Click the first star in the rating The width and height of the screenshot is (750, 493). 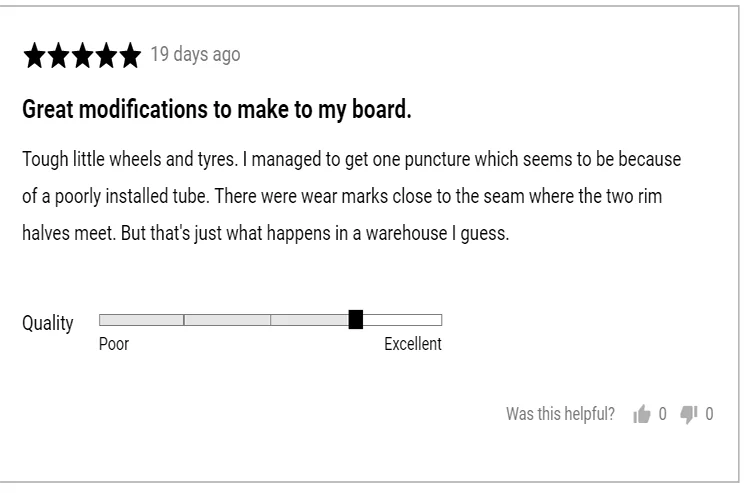(x=34, y=56)
